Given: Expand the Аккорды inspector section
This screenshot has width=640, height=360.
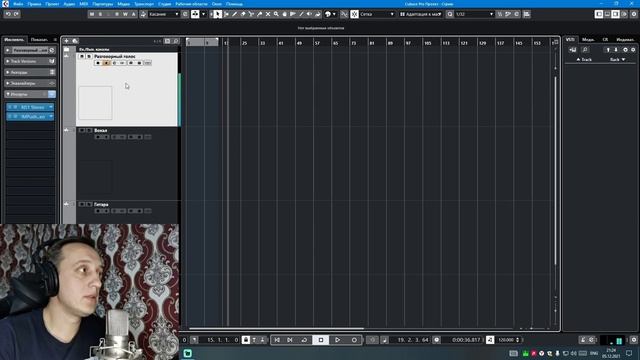Looking at the screenshot, I should (x=30, y=72).
